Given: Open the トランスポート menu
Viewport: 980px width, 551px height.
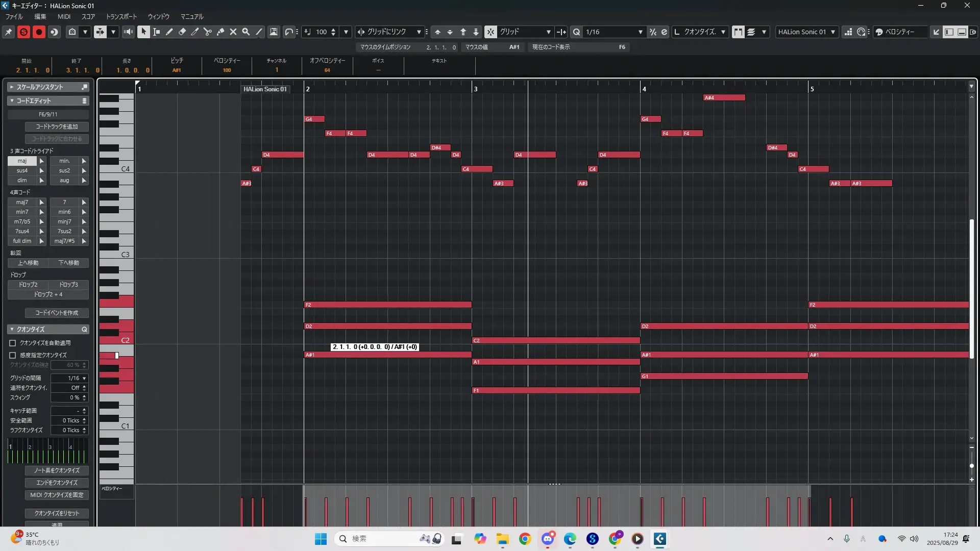Looking at the screenshot, I should (121, 16).
